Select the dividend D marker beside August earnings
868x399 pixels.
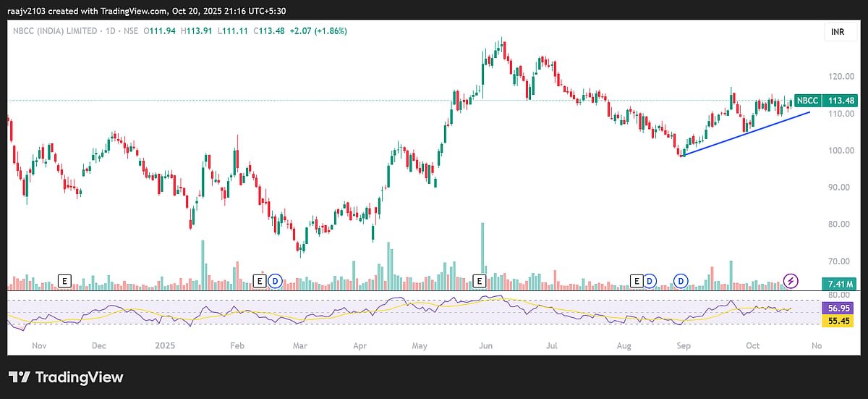click(650, 280)
